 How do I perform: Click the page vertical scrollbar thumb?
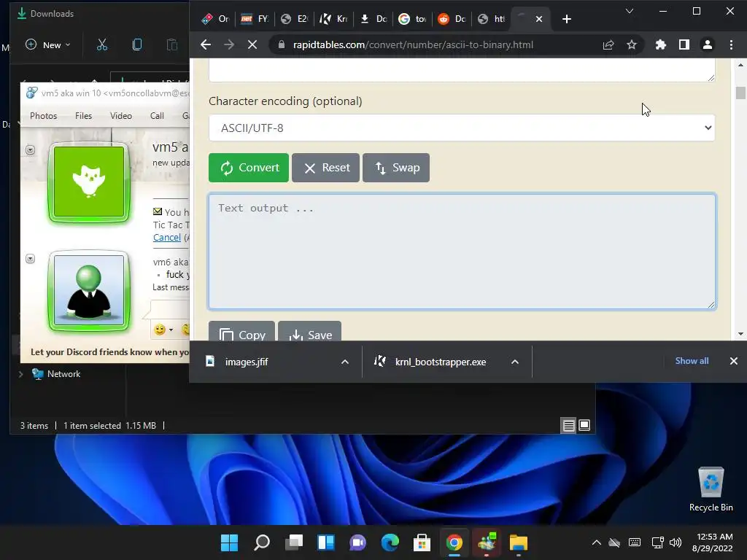tap(740, 93)
